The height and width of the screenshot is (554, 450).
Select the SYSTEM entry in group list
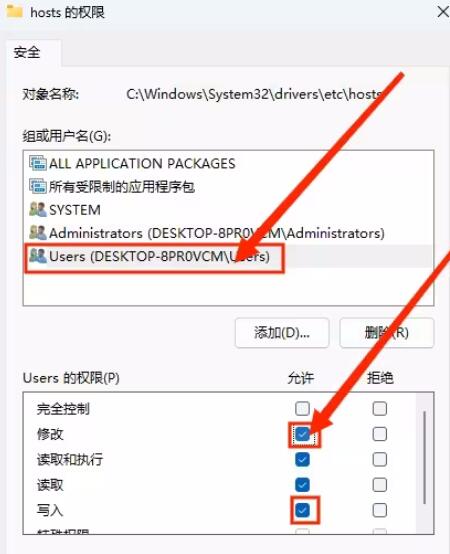pos(228,210)
